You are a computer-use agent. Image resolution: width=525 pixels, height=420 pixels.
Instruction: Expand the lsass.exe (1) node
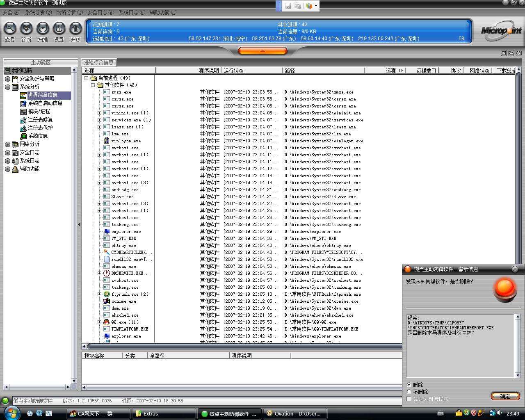(100, 127)
